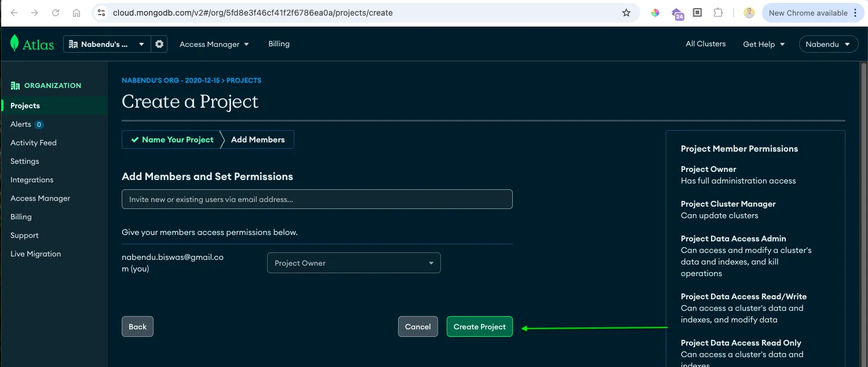Expand the Get Help menu
868x367 pixels.
[x=764, y=44]
